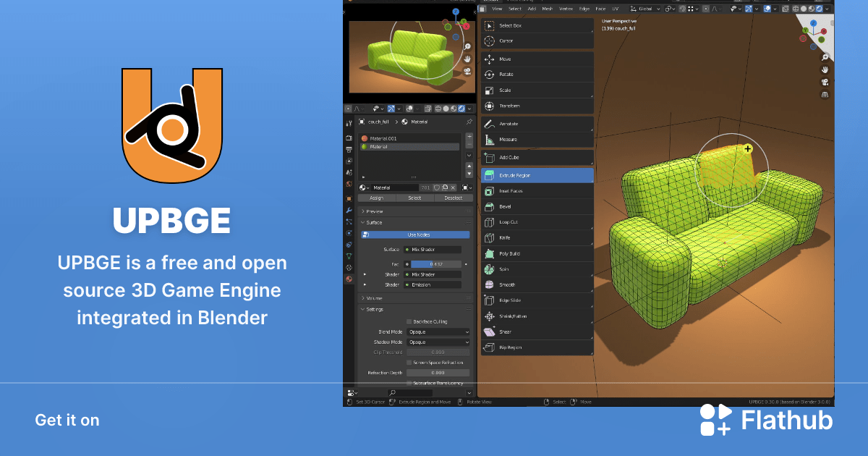Open the Mesh menu

coord(548,9)
